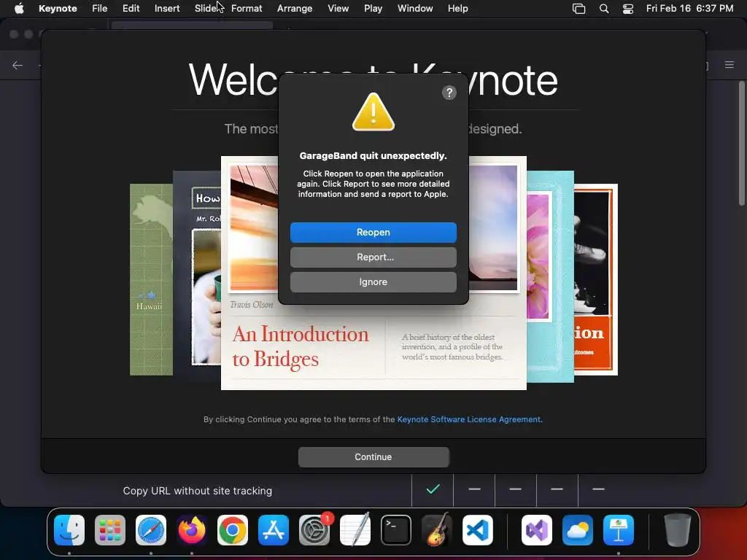Screen dimensions: 747x560
Task: Launch Firefox from the Dock
Action: pos(192,530)
